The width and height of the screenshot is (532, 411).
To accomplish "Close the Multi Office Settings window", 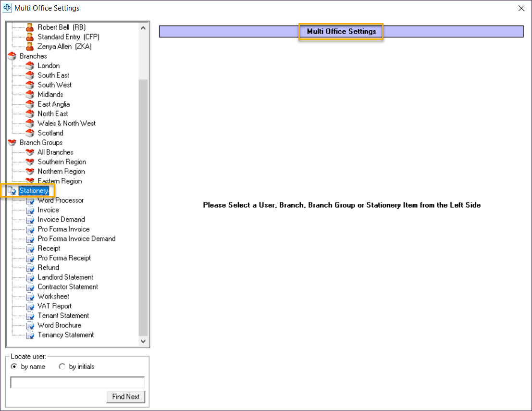I will pos(521,8).
